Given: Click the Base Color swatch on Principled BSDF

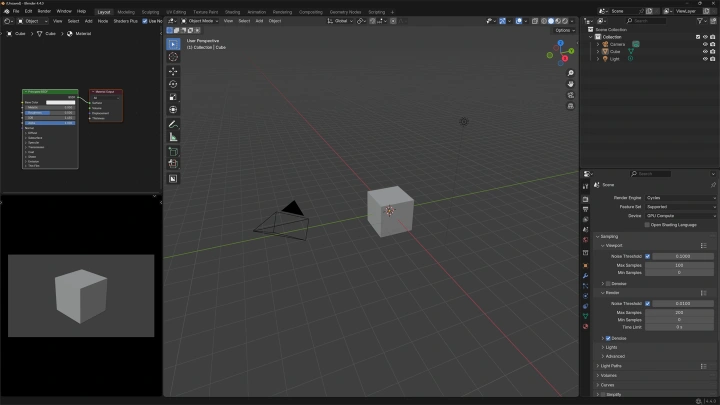Looking at the screenshot, I should [x=60, y=102].
